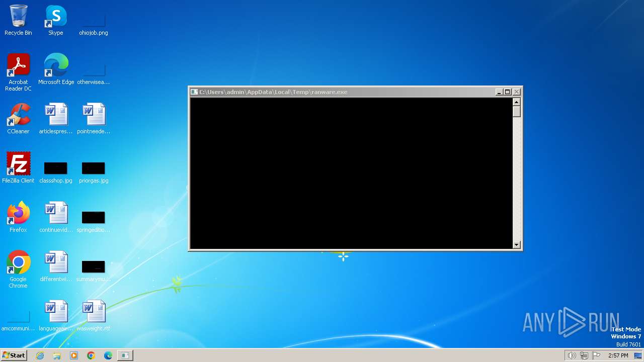Click inside the black console area
The image size is (644, 362).
point(351,173)
